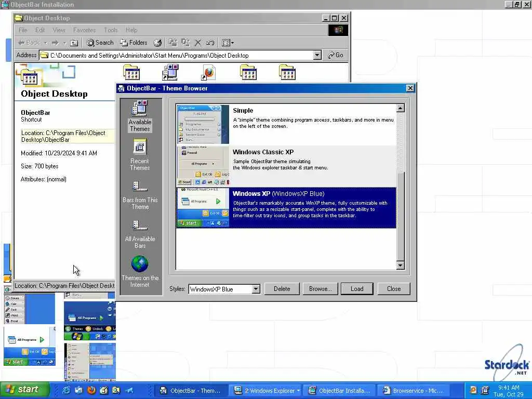
Task: Open Recent Themes in the sidebar
Action: click(x=140, y=155)
